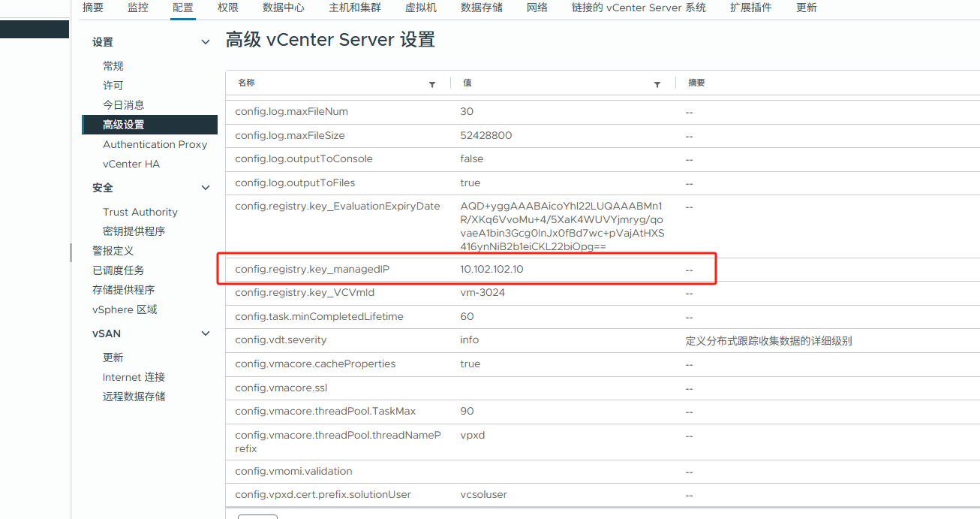The width and height of the screenshot is (980, 519).
Task: Select config.registry.key_managedIP setting name
Action: (312, 269)
